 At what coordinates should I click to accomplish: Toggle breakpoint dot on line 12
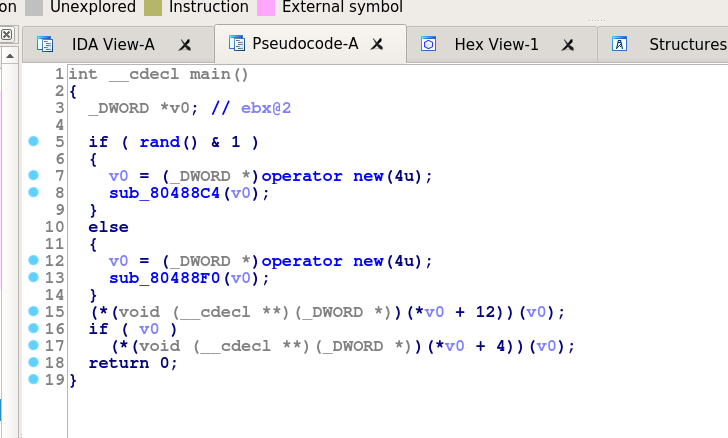[33, 260]
